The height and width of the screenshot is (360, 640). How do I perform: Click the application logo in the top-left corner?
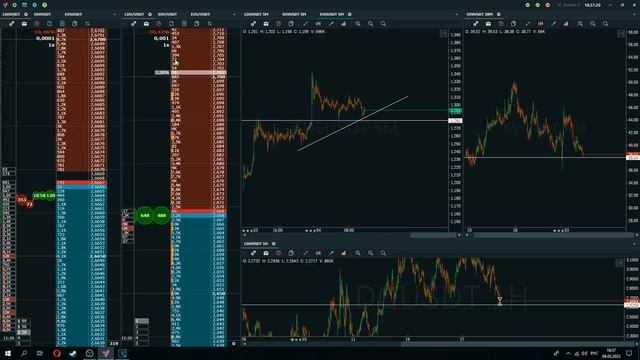pyautogui.click(x=5, y=5)
